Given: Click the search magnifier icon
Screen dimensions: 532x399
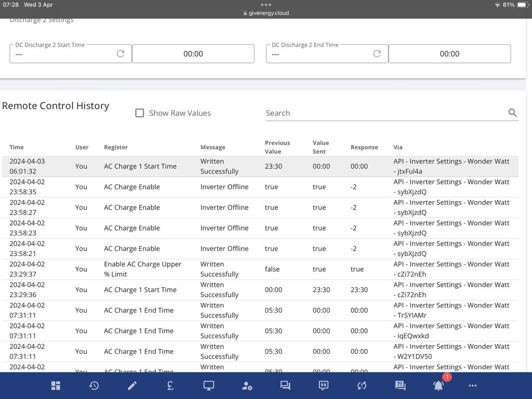Looking at the screenshot, I should (512, 113).
